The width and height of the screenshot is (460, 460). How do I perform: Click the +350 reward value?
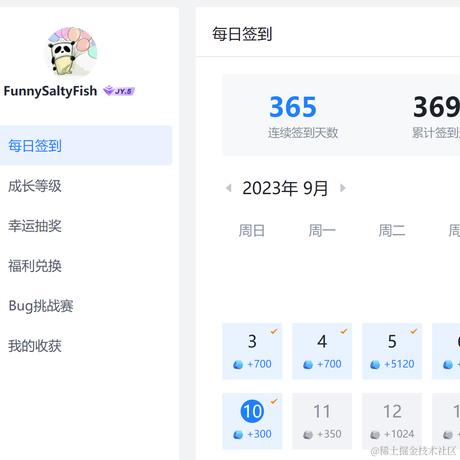click(329, 434)
